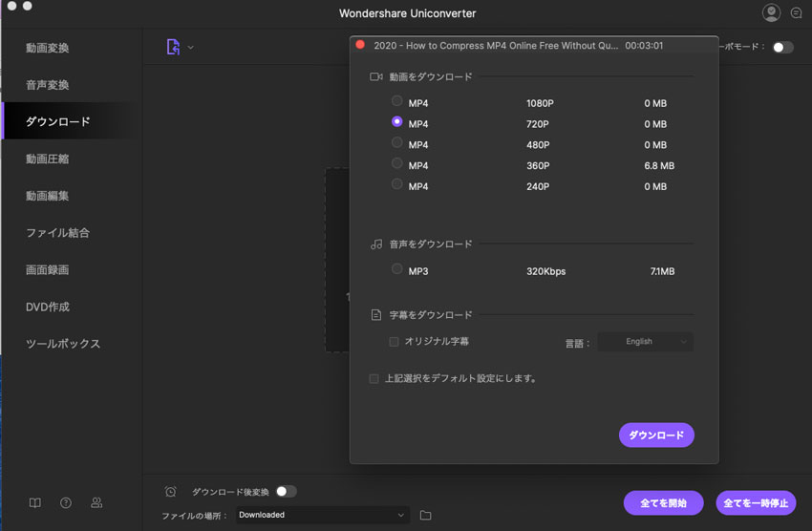The height and width of the screenshot is (531, 812).
Task: Click the video title in dialog header
Action: coord(496,46)
